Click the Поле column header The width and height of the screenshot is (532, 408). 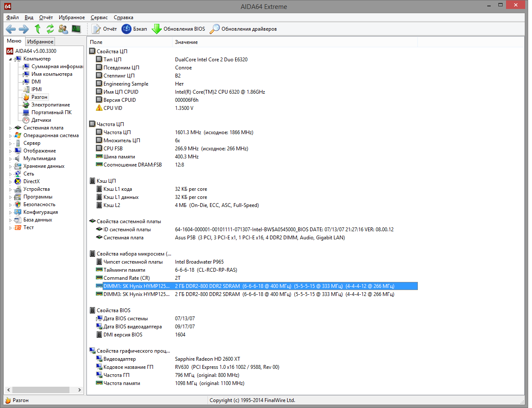pos(130,42)
